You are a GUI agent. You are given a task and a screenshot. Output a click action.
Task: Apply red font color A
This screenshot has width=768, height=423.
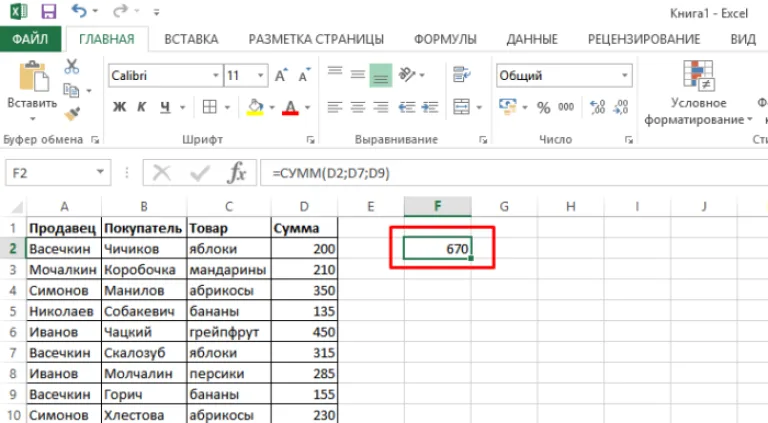point(290,107)
